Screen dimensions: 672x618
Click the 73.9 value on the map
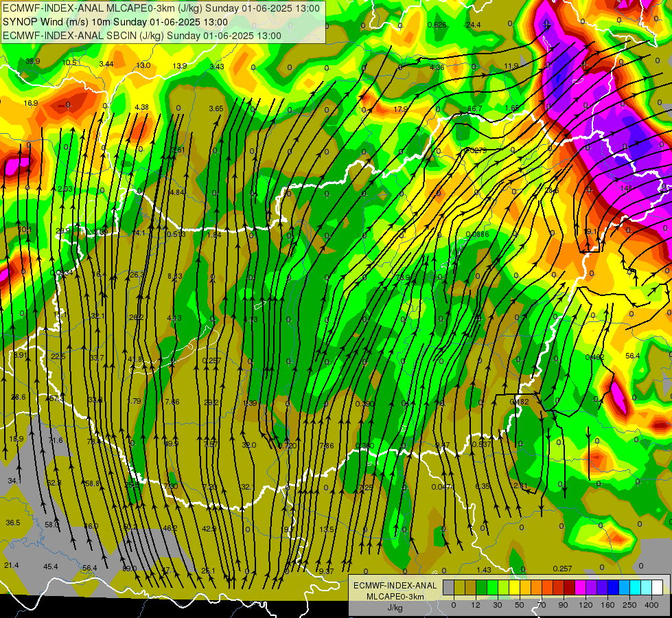[403, 277]
